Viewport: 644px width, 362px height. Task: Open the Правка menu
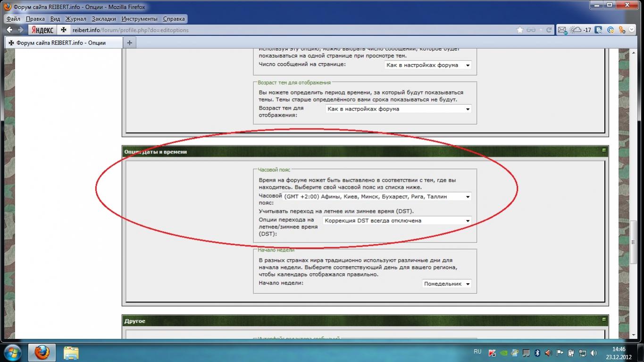coord(35,19)
